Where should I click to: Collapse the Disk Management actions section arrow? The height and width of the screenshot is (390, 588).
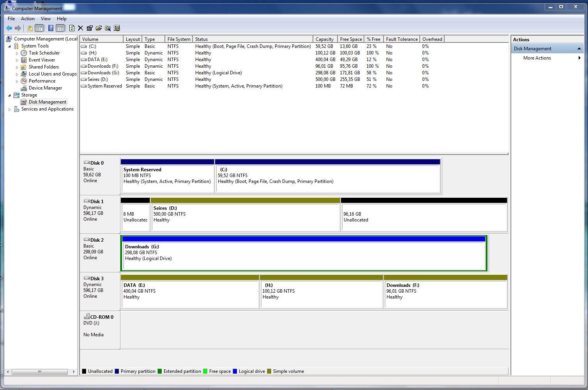pyautogui.click(x=579, y=49)
